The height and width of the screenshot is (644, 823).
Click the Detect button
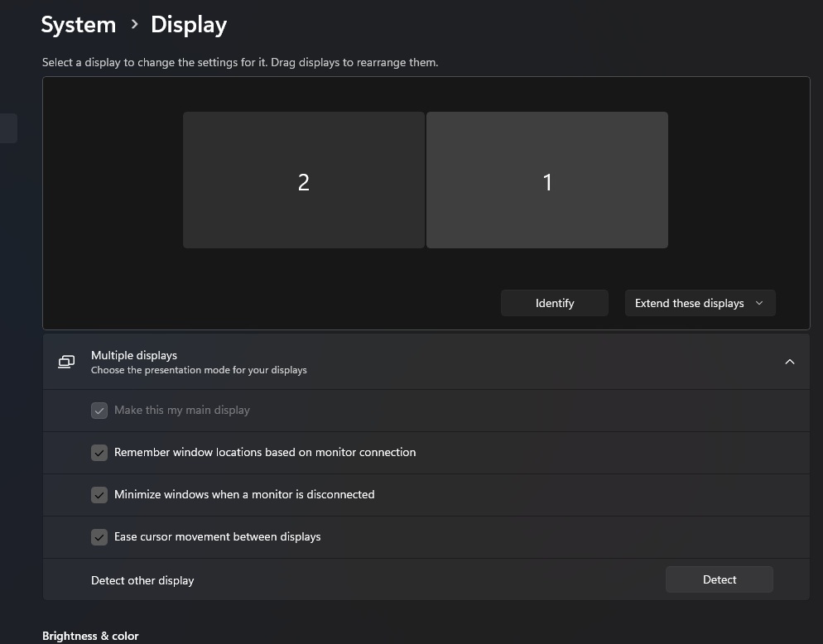[x=719, y=579]
